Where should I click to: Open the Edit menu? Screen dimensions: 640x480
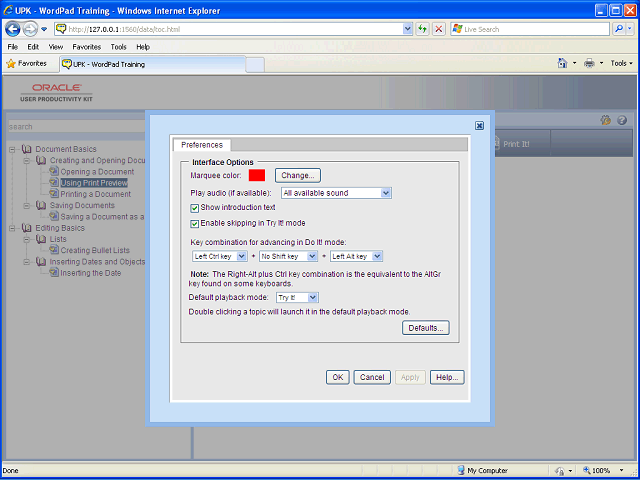click(x=33, y=47)
